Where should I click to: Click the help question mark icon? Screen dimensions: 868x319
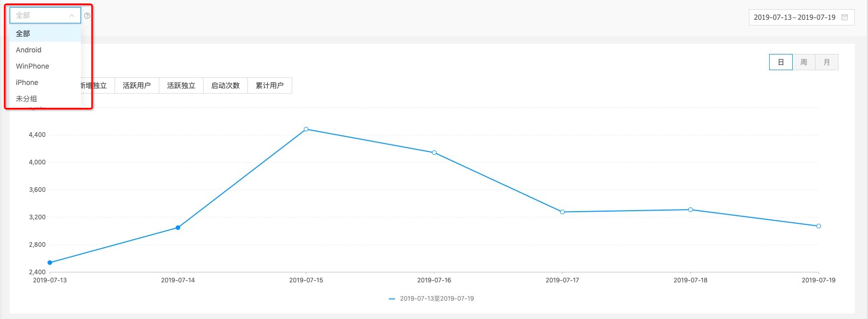87,16
